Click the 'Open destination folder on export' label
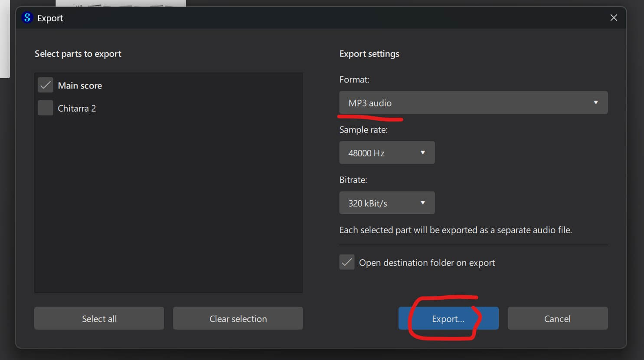Viewport: 644px width, 360px height. [427, 263]
